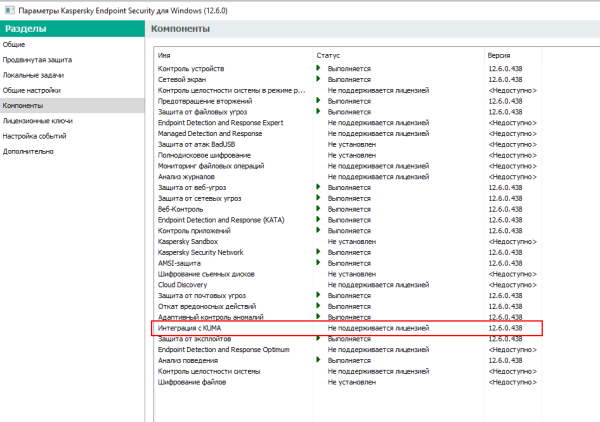Viewport: 600px width, 422px height.
Task: Click green running icon for Контроль устройств
Action: (318, 68)
